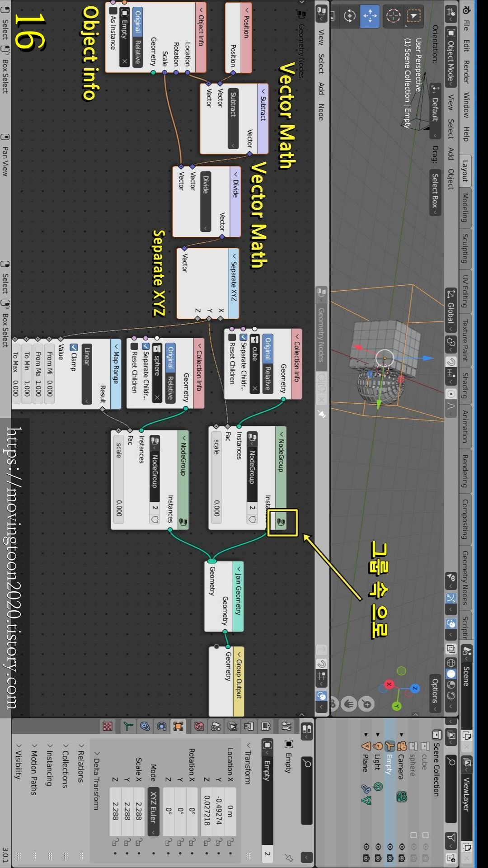Activate the Move tool
This screenshot has width=488, height=868.
click(x=370, y=16)
